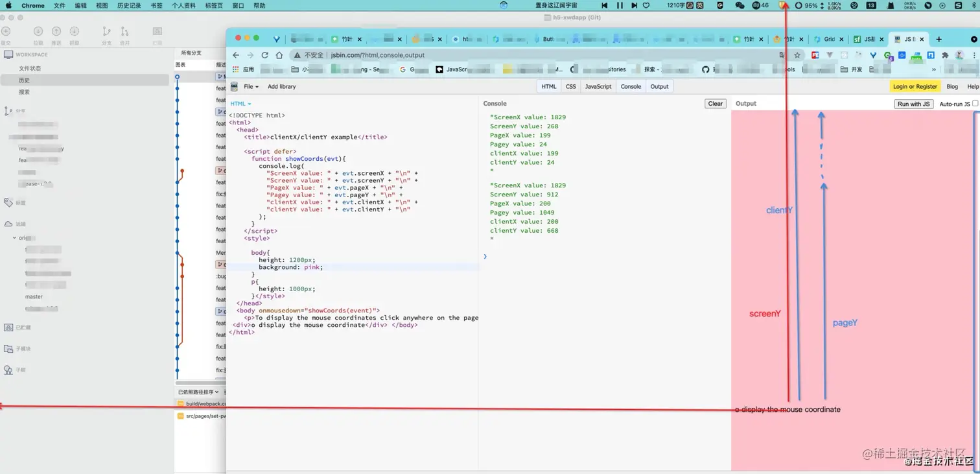Switch to the Grid browser tab
980x474 pixels.
coord(828,39)
